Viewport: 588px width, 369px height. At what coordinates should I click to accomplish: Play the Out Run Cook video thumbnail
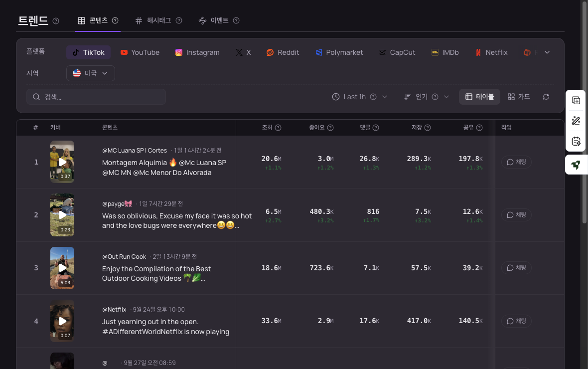tap(62, 268)
